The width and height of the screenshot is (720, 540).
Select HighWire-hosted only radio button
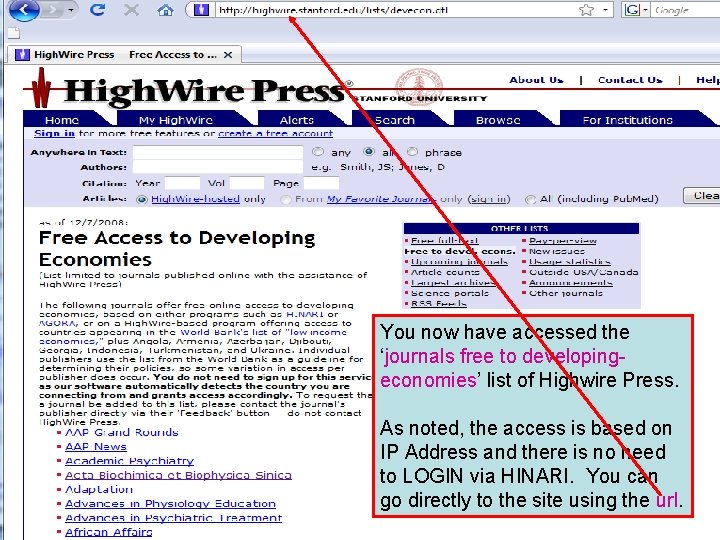coord(142,199)
